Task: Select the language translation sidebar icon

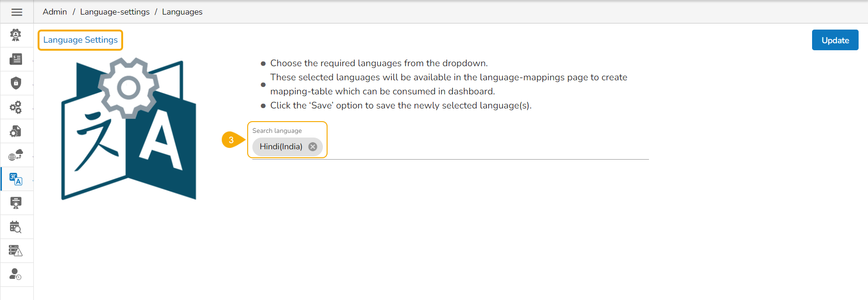Action: click(x=16, y=179)
